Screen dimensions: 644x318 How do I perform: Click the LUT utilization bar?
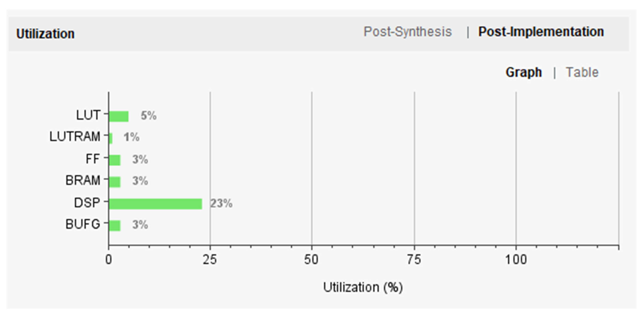(119, 116)
